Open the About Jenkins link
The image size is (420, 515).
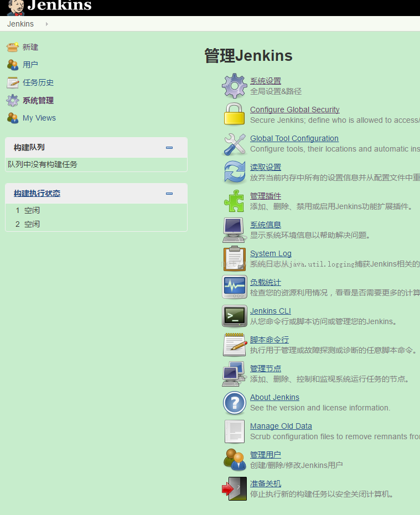pos(274,397)
